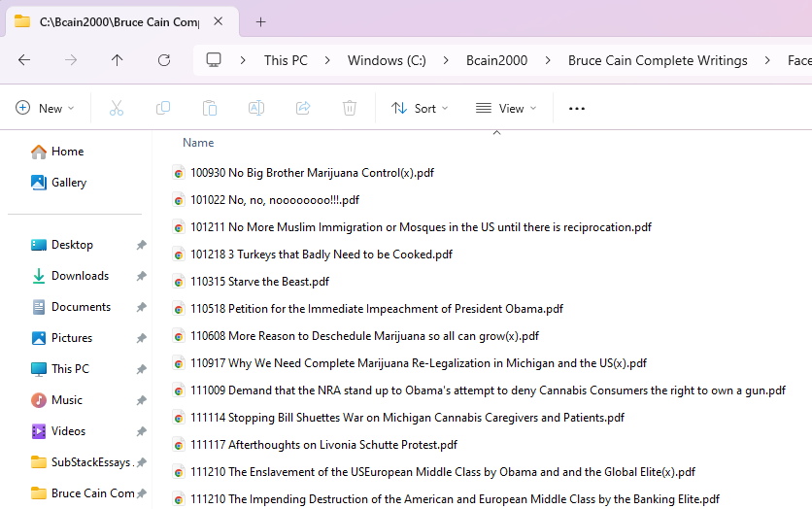Viewport: 812px width, 509px height.
Task: Click Bruce Cain Complete Writings breadcrumb
Action: (658, 60)
